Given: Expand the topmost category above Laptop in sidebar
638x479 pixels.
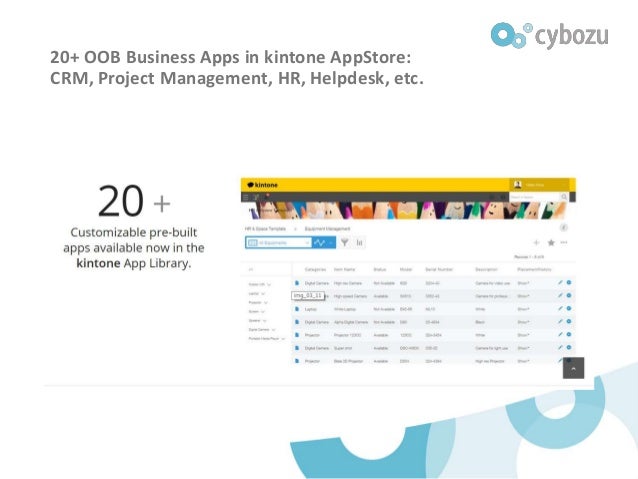Looking at the screenshot, I should (x=269, y=285).
